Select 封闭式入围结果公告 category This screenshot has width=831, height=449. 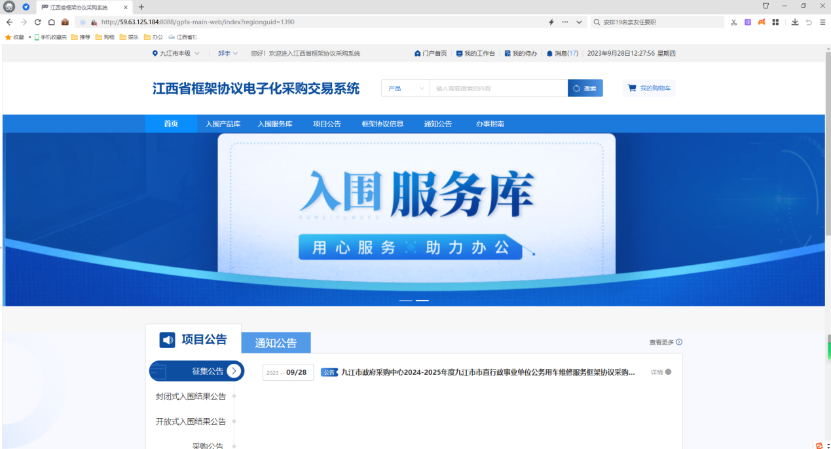coord(190,396)
